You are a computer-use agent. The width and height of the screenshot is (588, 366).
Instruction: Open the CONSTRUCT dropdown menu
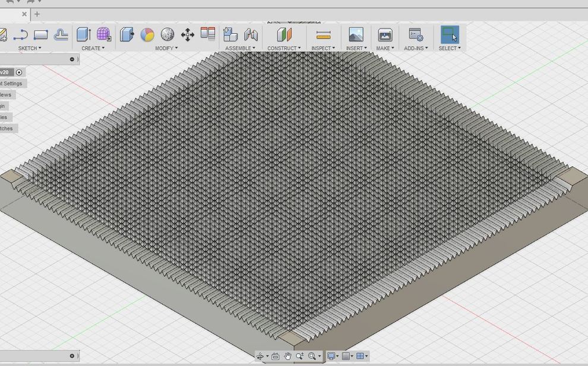pos(284,48)
